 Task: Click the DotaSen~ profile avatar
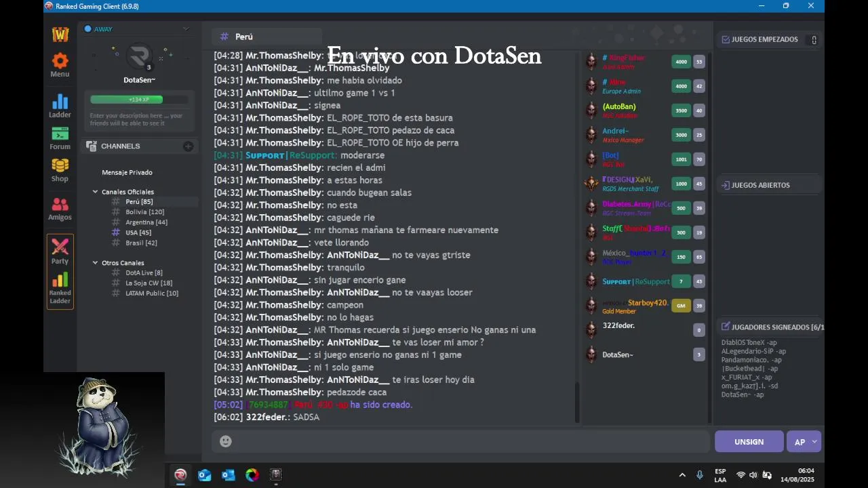click(x=139, y=56)
